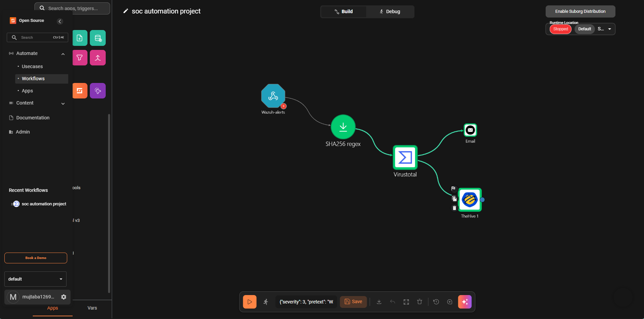
Task: Select the TheHive 1 node
Action: [x=470, y=200]
